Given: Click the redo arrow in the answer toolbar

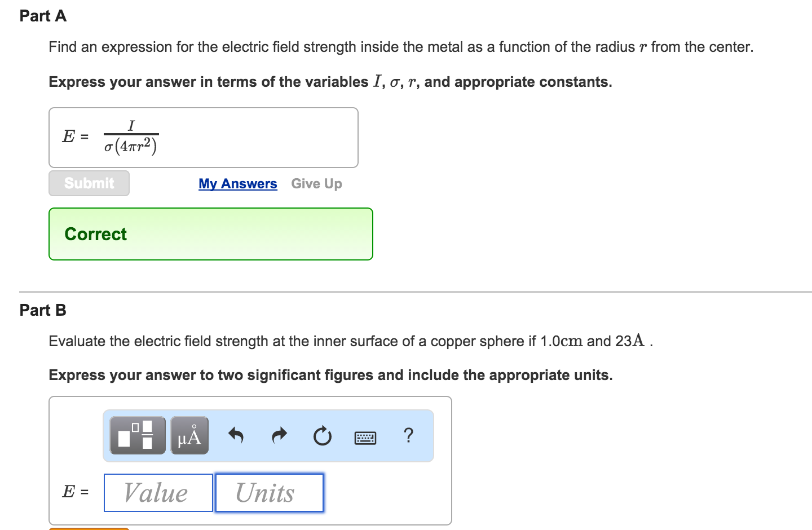Looking at the screenshot, I should [279, 435].
